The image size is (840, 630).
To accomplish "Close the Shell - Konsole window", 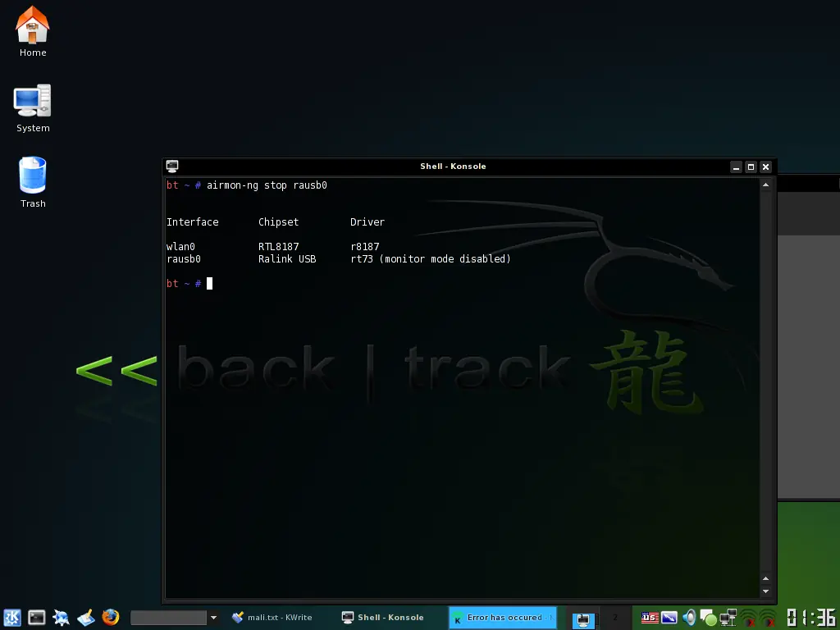I will pyautogui.click(x=766, y=167).
